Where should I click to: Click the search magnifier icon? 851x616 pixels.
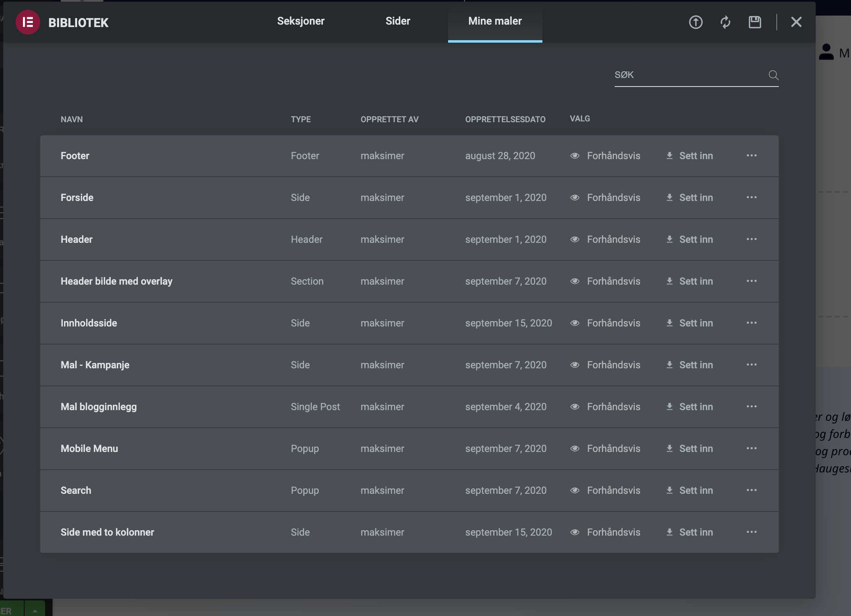click(773, 75)
